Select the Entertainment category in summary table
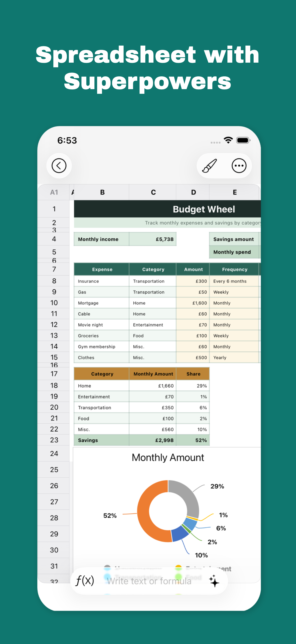The image size is (296, 644). point(102,397)
